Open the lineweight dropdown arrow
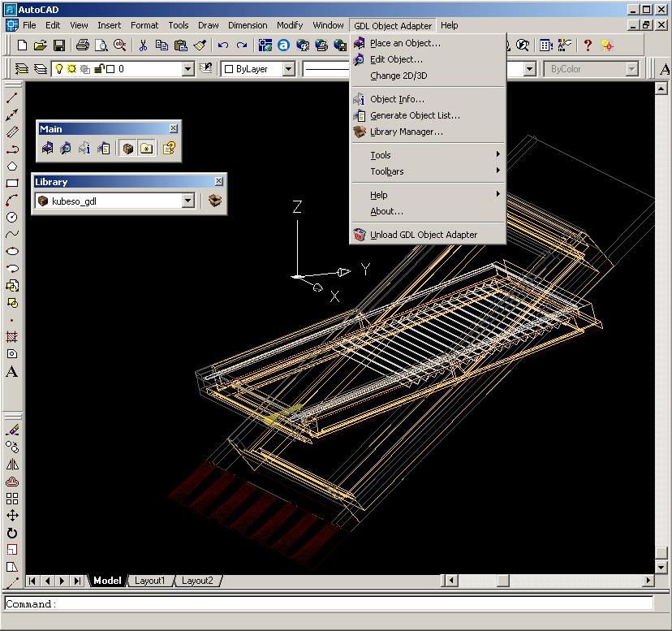 point(530,69)
